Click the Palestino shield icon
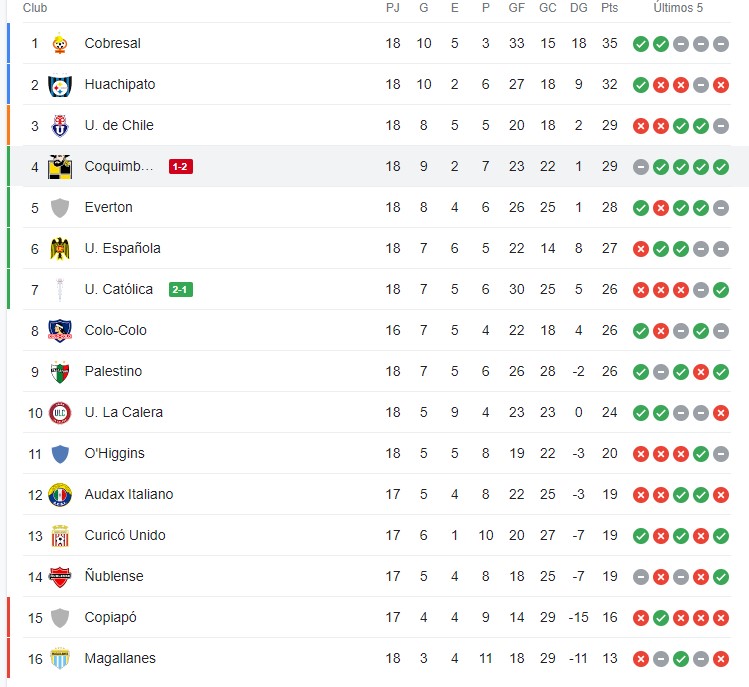 [60, 372]
